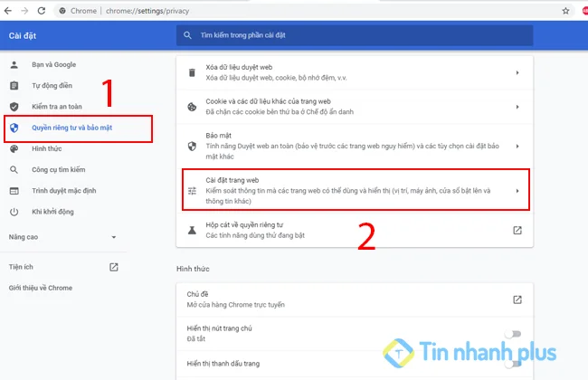Click Mở cửa hàng Chrome trực tuyến text
Viewport: 588px width, 380px height.
[235, 305]
